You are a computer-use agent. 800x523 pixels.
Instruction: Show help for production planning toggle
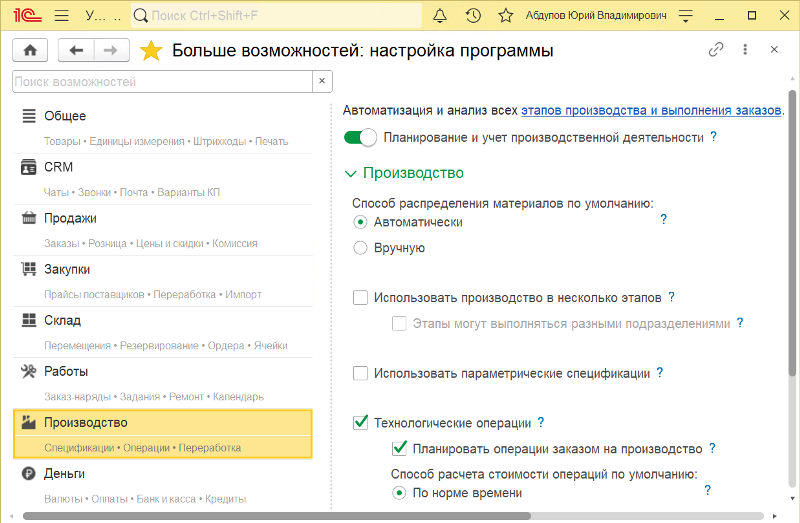point(713,136)
